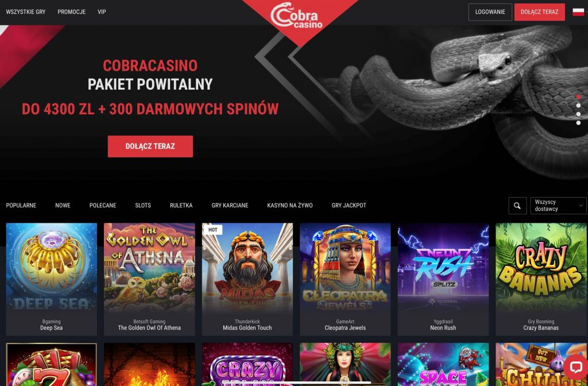Show the Gry Jackpot category
The image size is (588, 386).
click(x=349, y=206)
